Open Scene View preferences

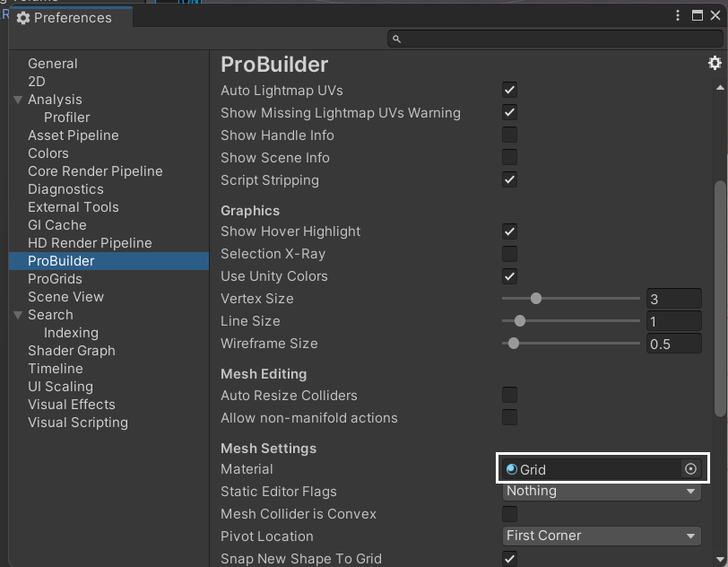(x=66, y=297)
